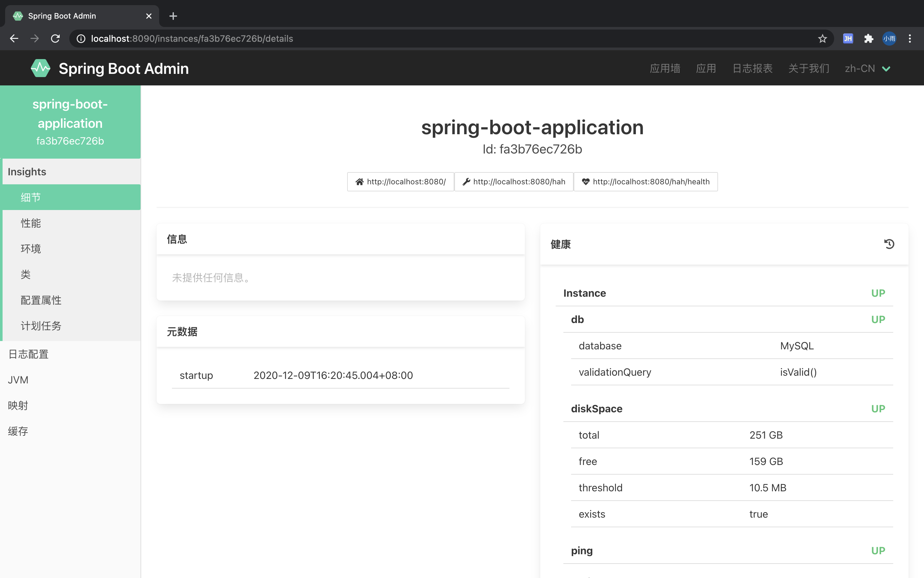924x578 pixels.
Task: Open 关于我们 in top navigation
Action: (809, 68)
